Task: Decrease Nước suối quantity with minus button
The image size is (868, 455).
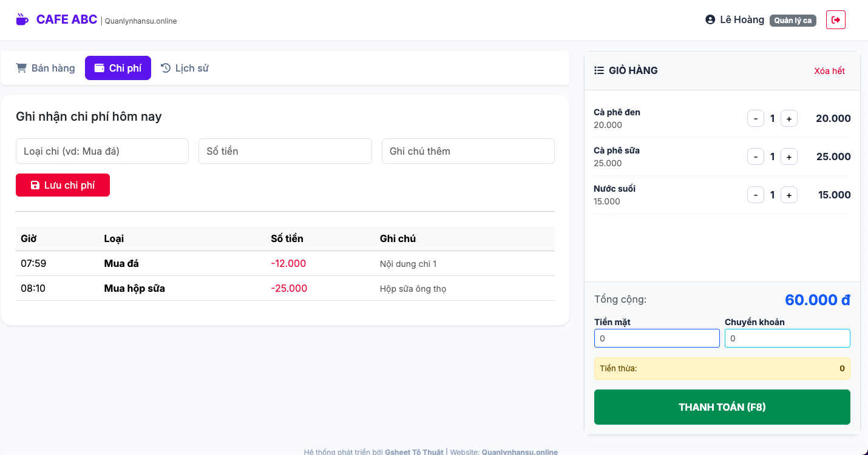Action: 756,195
